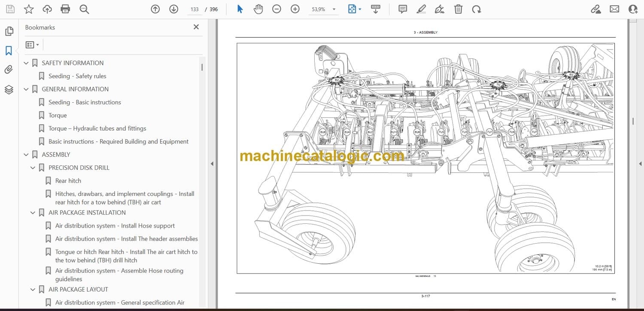Go to next page arrow
The width and height of the screenshot is (644, 311).
click(x=173, y=9)
